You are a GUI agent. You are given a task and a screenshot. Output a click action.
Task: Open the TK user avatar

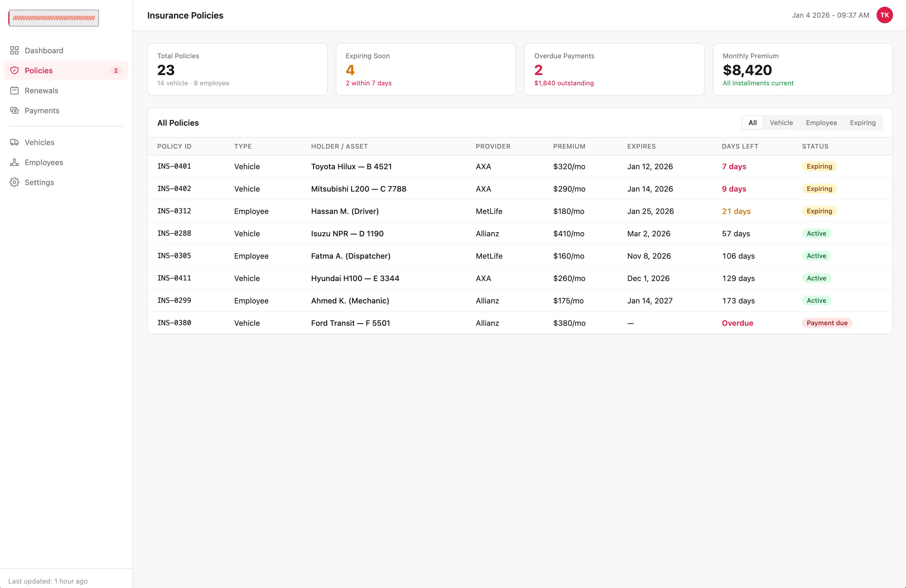(884, 15)
